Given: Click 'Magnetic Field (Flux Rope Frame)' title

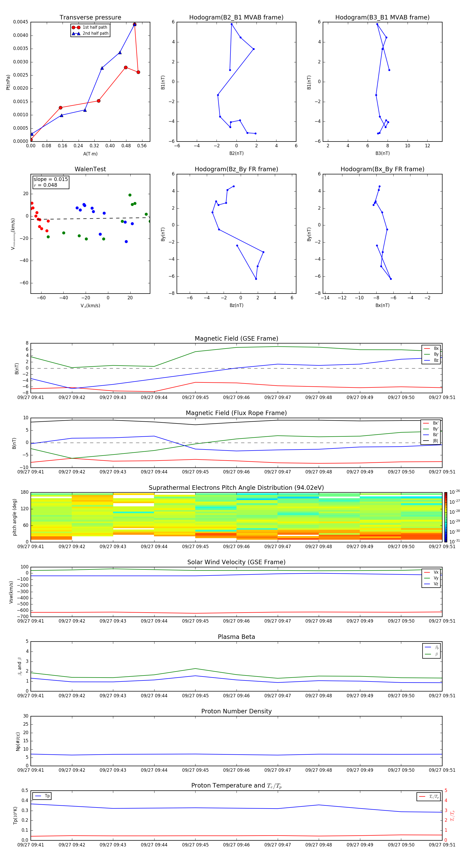Looking at the screenshot, I should click(x=236, y=413).
